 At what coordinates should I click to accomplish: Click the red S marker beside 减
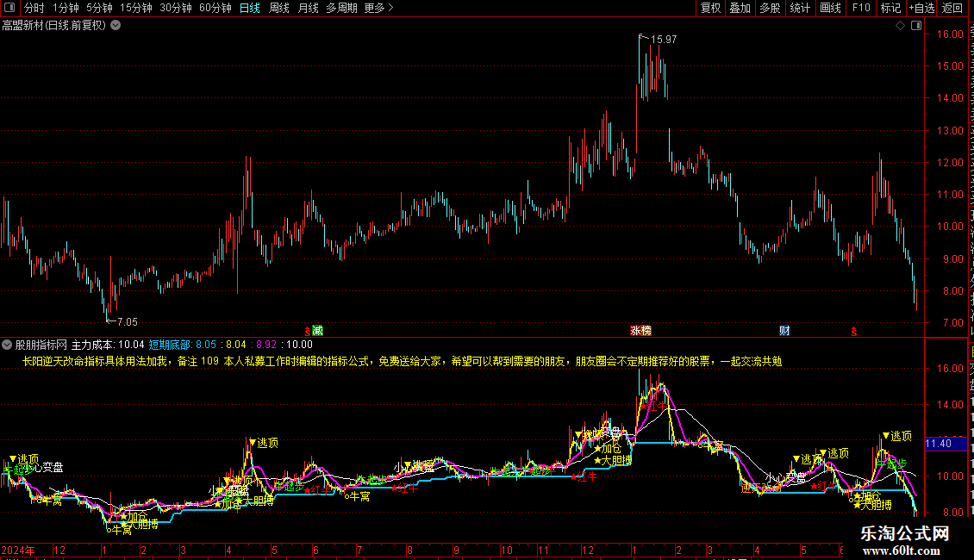click(308, 332)
